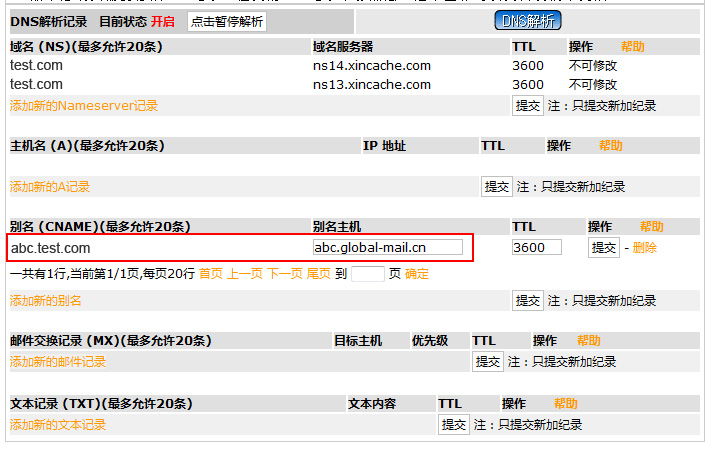Screen dimensions: 705x473
Task: Submit new A record with 提交
Action: (497, 187)
